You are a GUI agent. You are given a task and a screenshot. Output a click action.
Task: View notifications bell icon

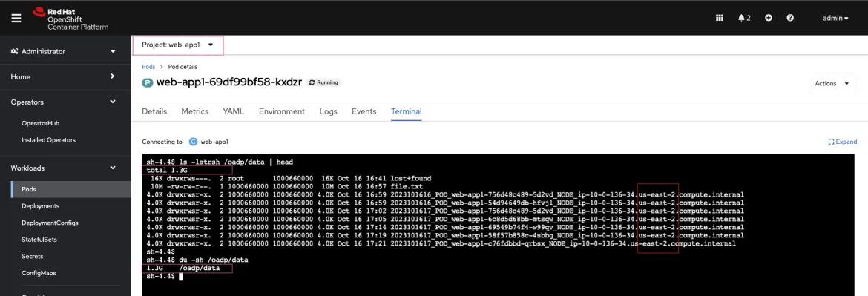(x=744, y=18)
